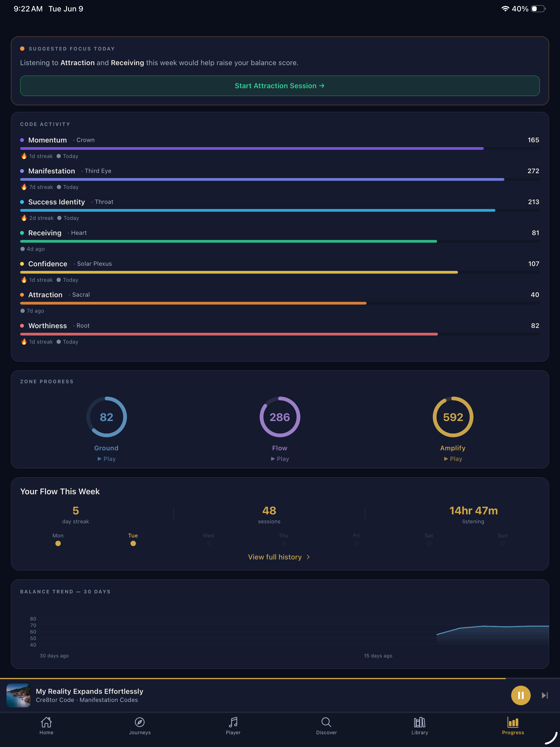Tap the battery status icon
The image size is (560, 747).
pos(538,9)
